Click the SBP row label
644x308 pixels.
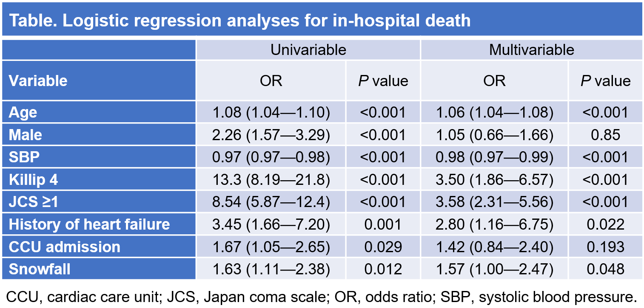[x=24, y=157]
